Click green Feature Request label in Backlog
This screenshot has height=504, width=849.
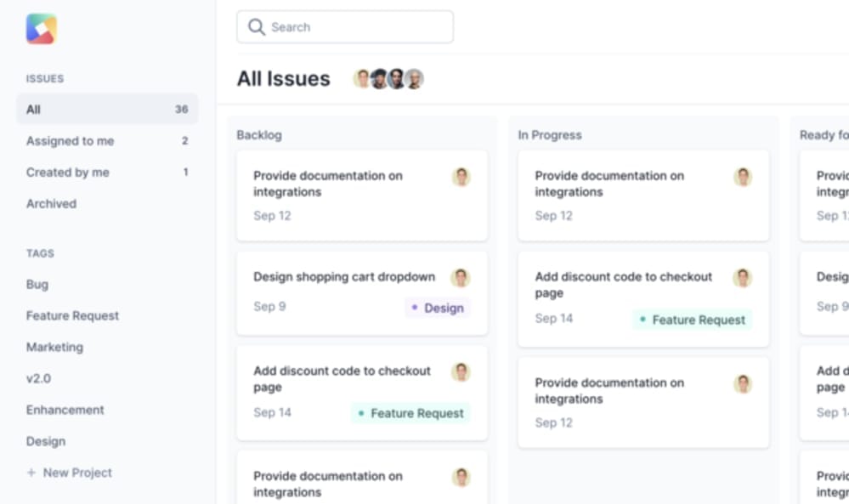click(410, 414)
